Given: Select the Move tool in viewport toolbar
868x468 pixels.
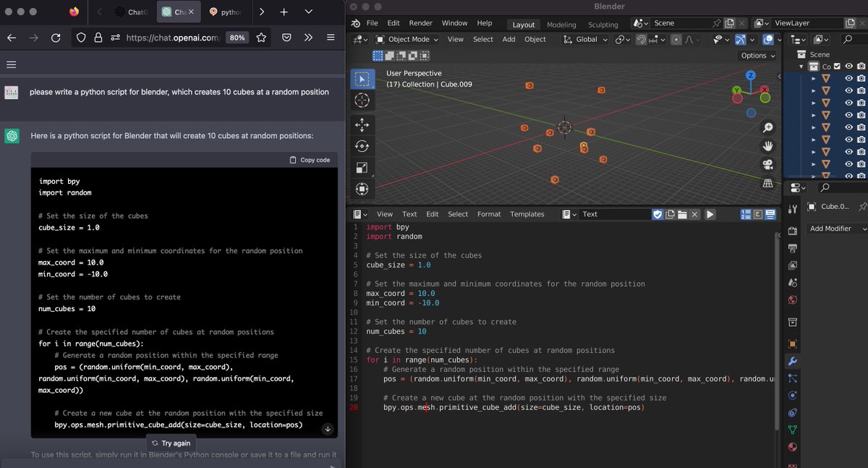Looking at the screenshot, I should tap(362, 125).
